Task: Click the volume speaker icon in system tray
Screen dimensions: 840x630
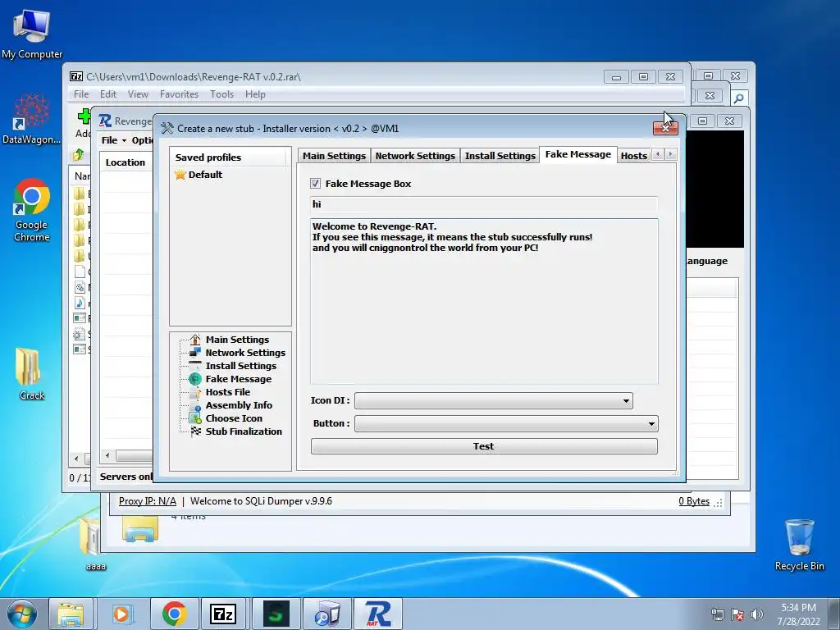Action: tap(756, 614)
